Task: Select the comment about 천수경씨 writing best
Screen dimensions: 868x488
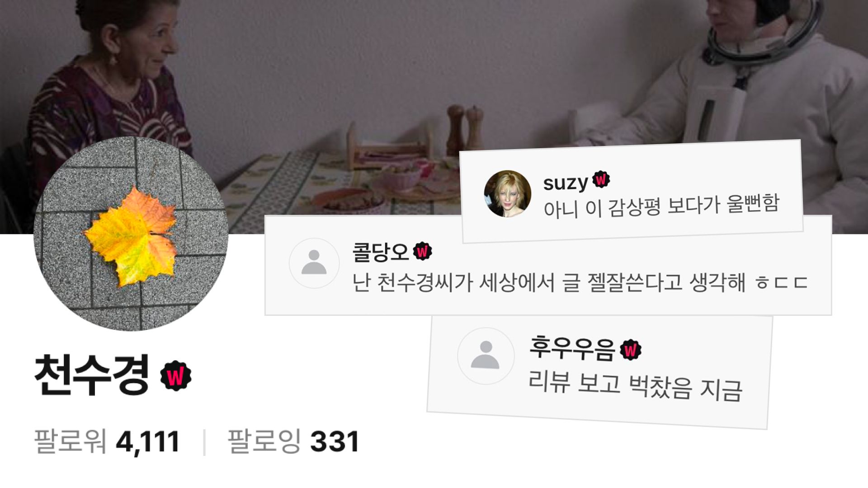Action: click(580, 283)
